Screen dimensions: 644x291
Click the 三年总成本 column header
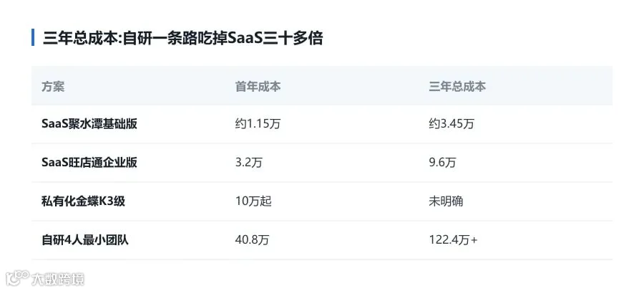point(457,87)
